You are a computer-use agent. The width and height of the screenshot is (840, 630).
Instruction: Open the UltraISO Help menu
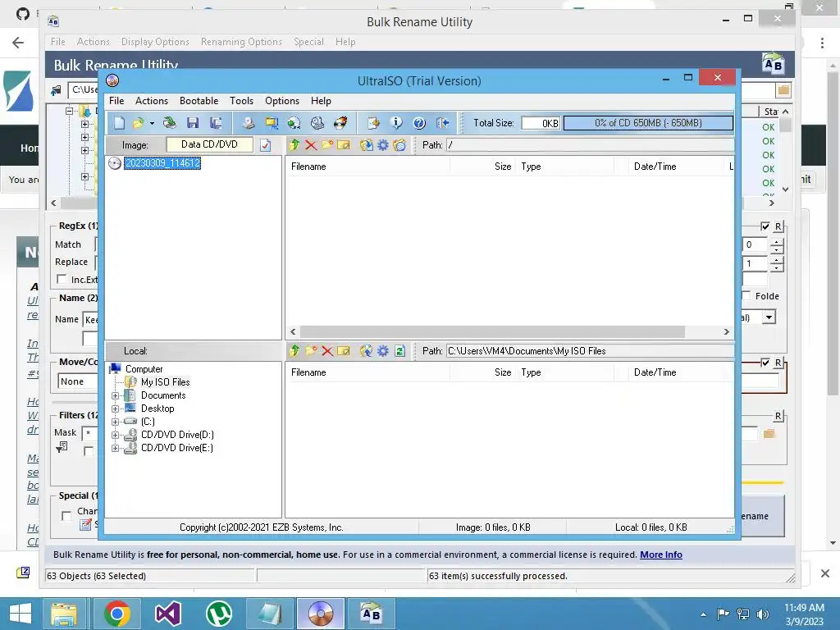(321, 101)
